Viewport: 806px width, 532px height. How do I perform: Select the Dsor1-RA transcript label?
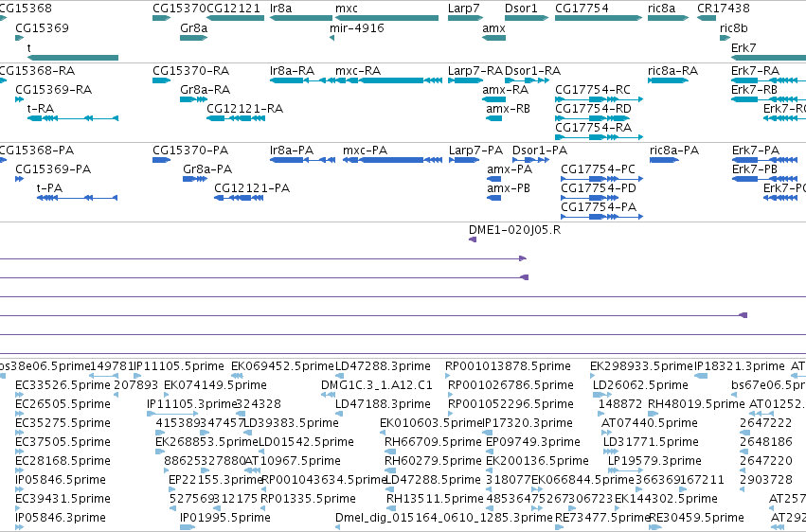pyautogui.click(x=532, y=70)
